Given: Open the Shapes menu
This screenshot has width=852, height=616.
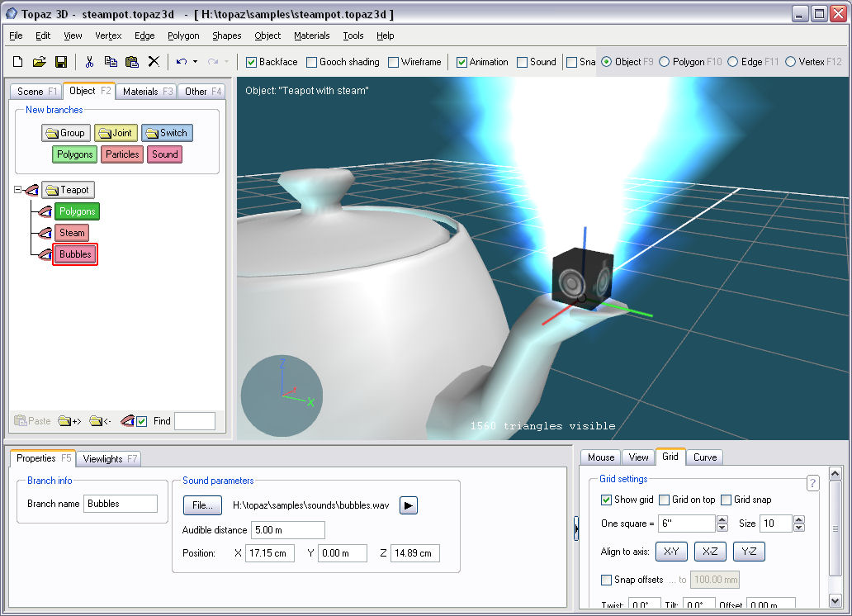Looking at the screenshot, I should click(x=226, y=36).
